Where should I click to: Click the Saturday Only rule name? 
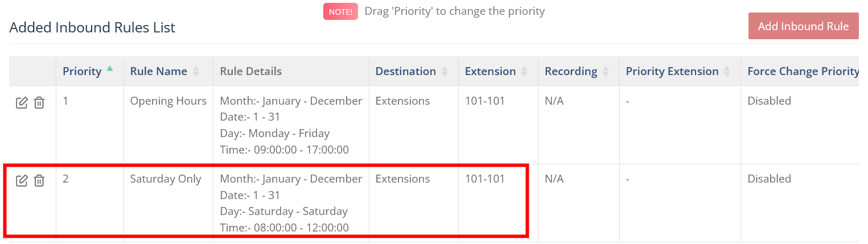(166, 179)
